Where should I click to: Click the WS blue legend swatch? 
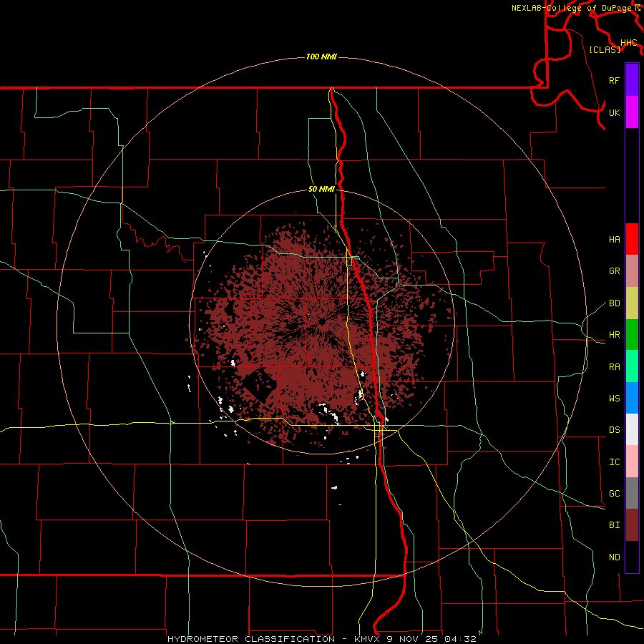click(x=632, y=398)
